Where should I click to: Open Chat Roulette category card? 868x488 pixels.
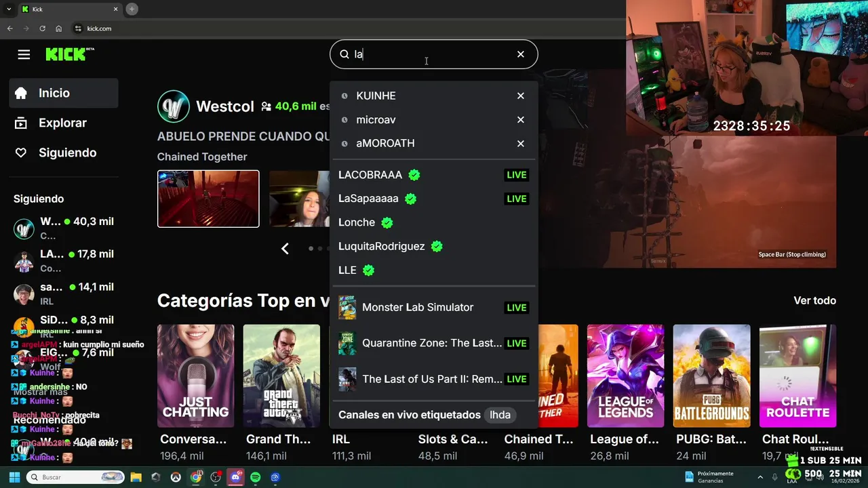797,376
